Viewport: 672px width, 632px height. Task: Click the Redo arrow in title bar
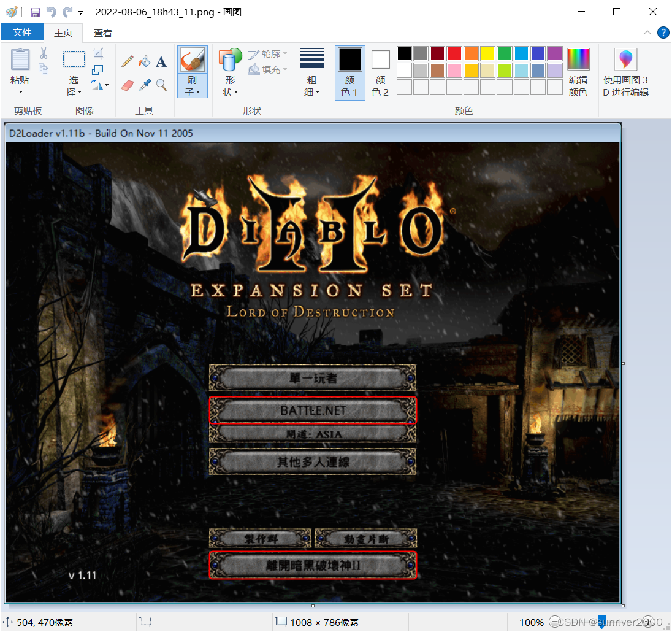click(67, 12)
